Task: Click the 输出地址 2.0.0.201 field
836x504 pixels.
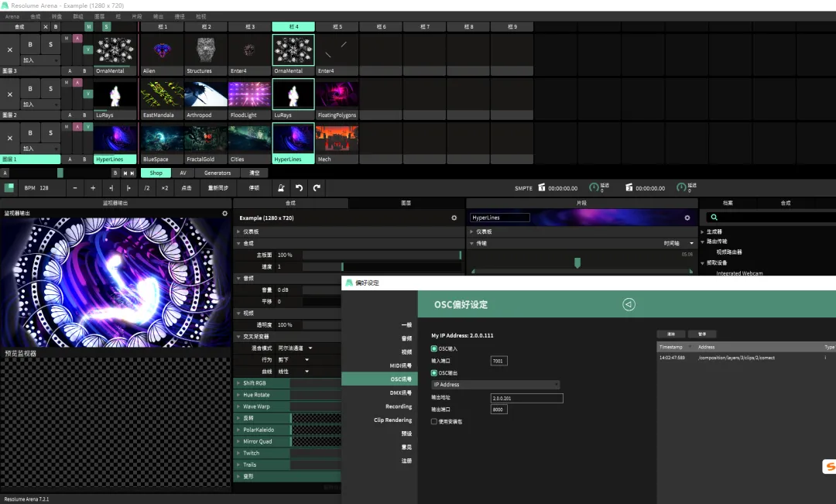Action: 526,398
